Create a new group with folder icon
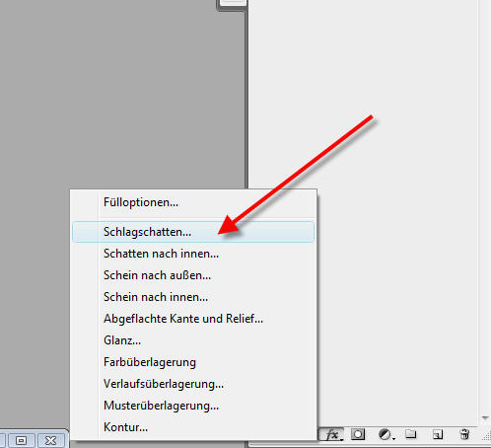This screenshot has height=448, width=491. [x=411, y=434]
